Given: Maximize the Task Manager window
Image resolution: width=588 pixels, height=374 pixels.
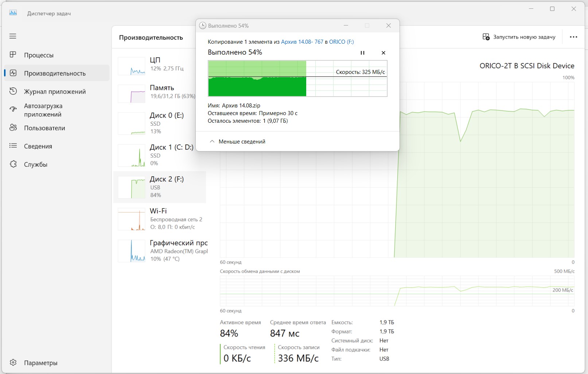Looking at the screenshot, I should 552,9.
